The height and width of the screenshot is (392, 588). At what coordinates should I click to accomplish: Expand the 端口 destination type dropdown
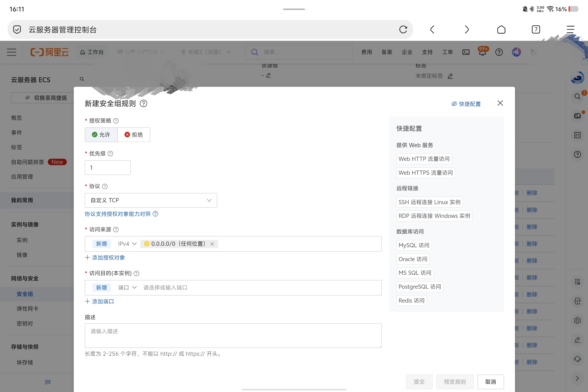pyautogui.click(x=127, y=288)
